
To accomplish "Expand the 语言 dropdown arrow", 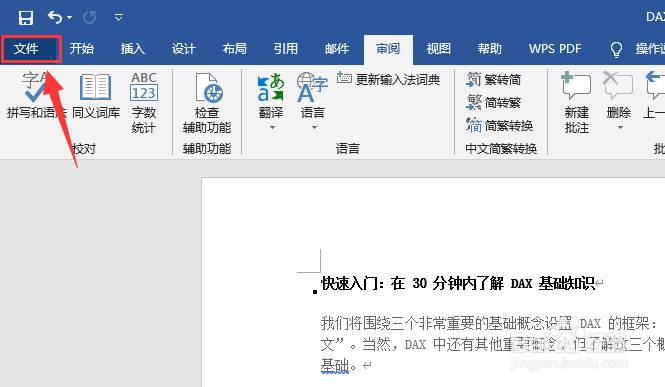I will click(x=314, y=127).
